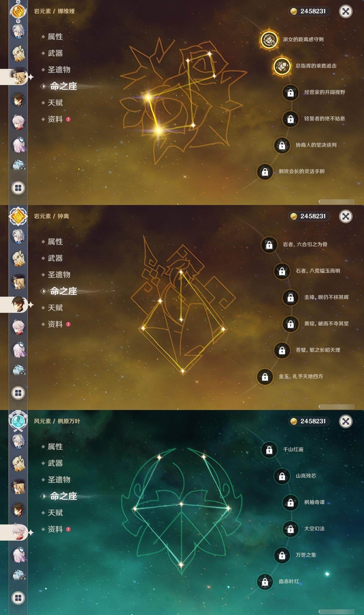
Task: Choose Kazuha portrait in Zhongli panel sidebar
Action: 18,327
